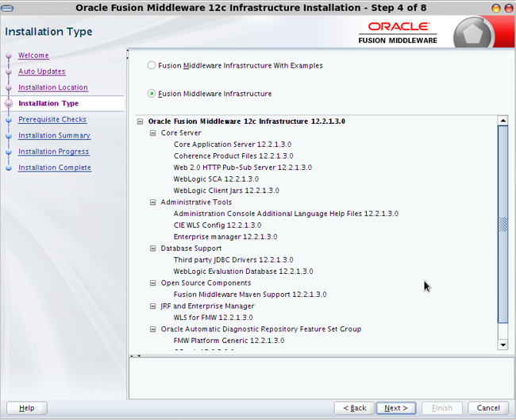
Task: Select Web 2.0 HTTP Pub-Sub Server row
Action: 243,168
